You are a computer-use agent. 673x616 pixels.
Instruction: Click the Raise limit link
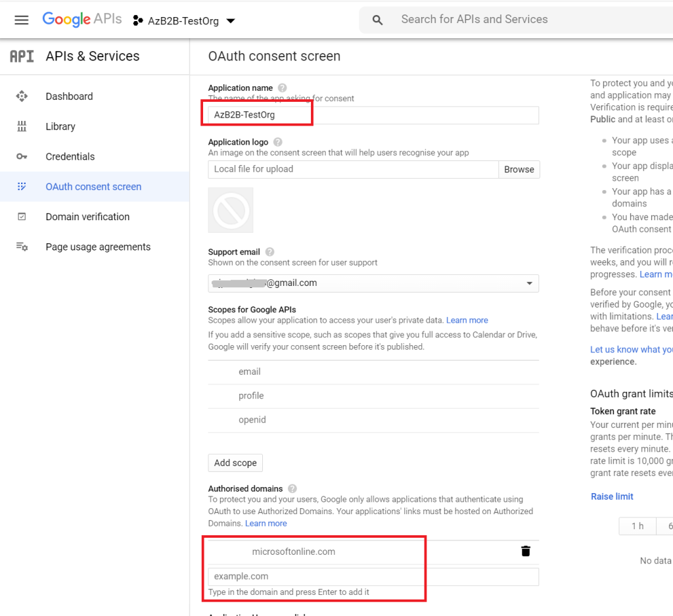click(x=612, y=496)
